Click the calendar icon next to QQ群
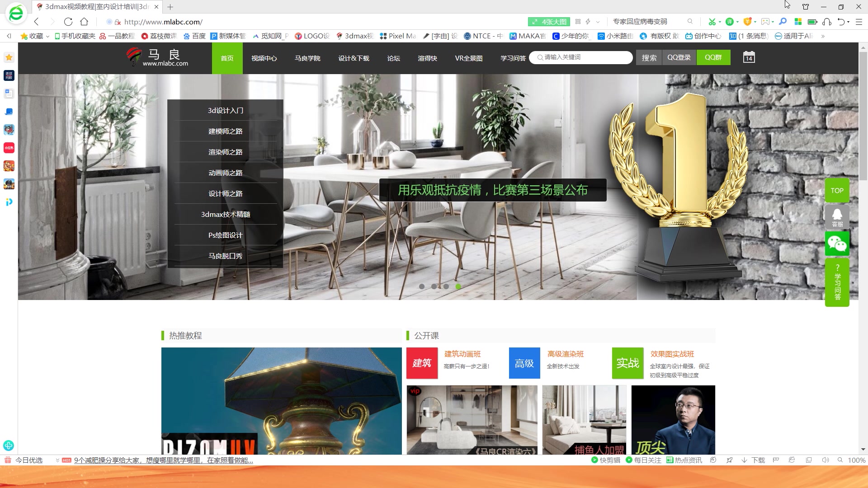 pos(749,57)
